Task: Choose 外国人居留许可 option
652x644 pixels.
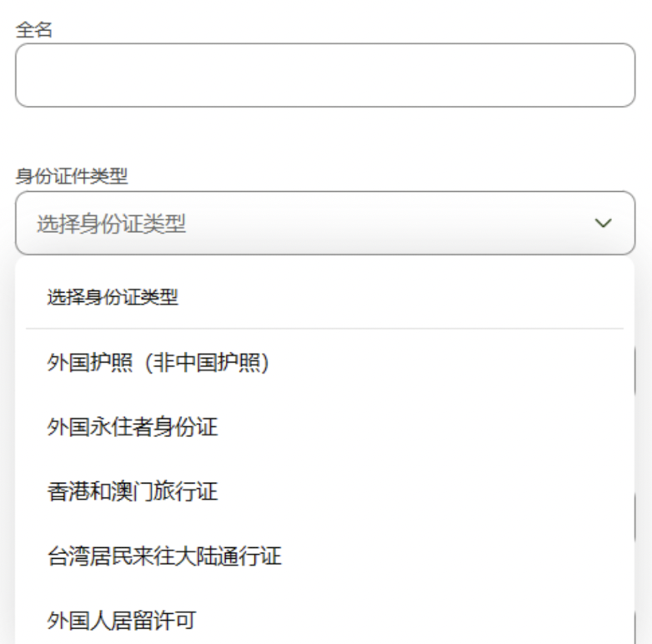Action: click(x=122, y=620)
